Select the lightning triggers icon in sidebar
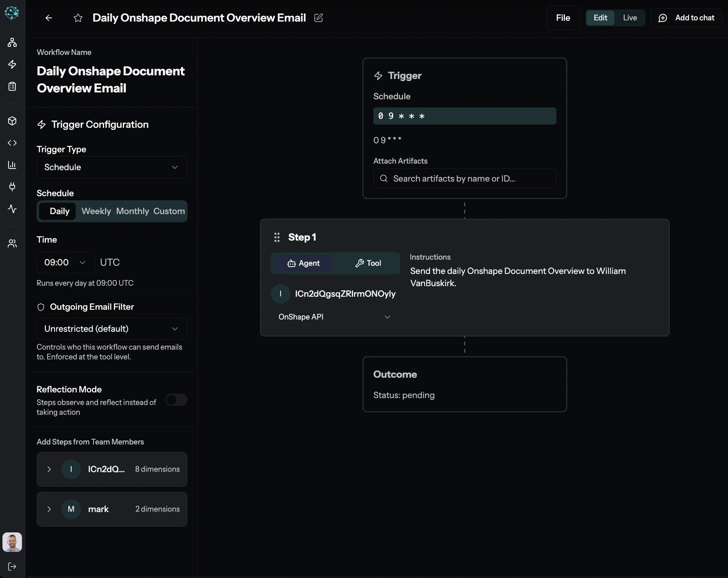The width and height of the screenshot is (728, 578). (12, 64)
